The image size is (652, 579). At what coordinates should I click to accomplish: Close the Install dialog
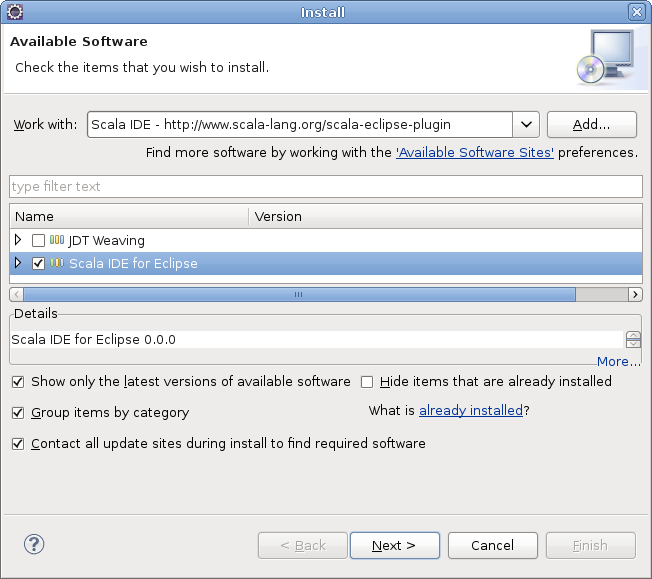637,12
